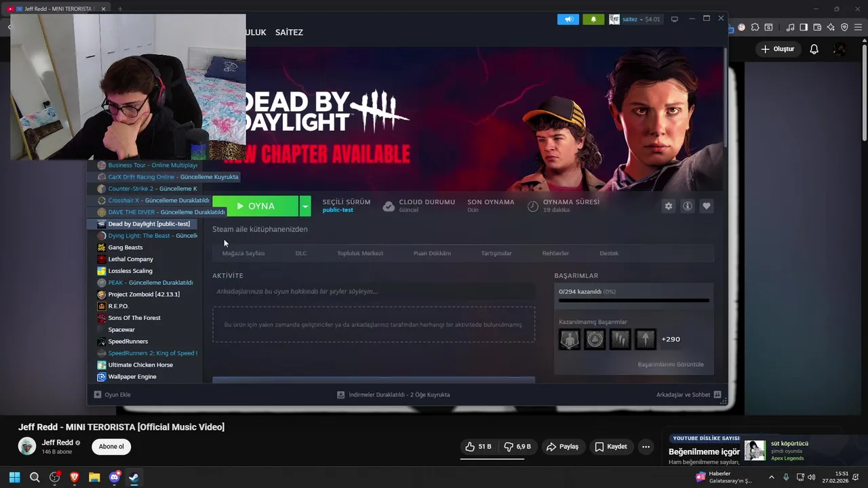Viewport: 868px width, 488px height.
Task: Open the Mağaza Sayfası tab
Action: tap(243, 253)
